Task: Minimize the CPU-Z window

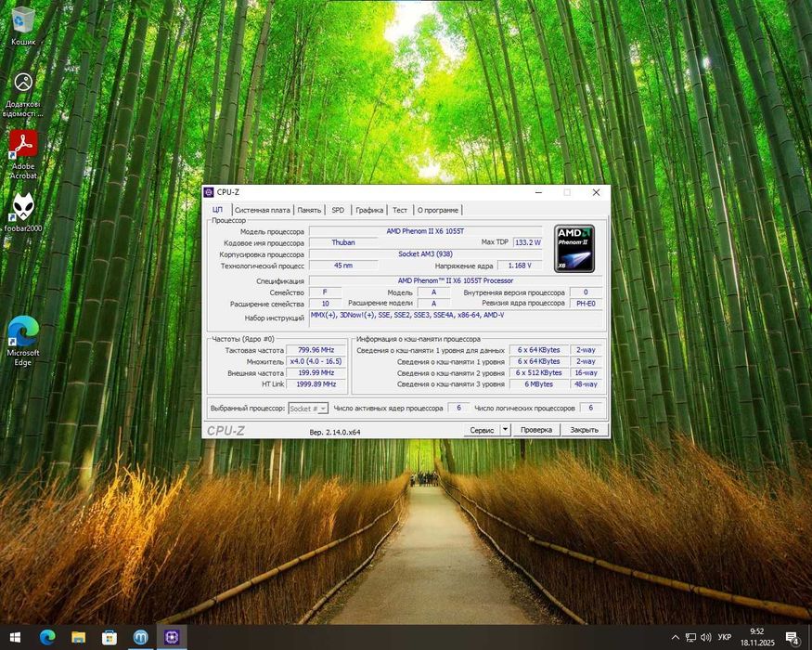Action: pyautogui.click(x=538, y=192)
